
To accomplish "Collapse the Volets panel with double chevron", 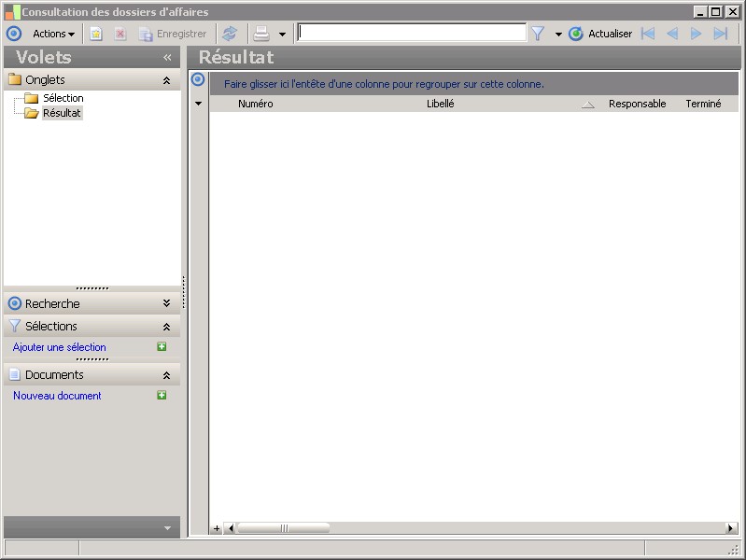I will click(x=167, y=58).
